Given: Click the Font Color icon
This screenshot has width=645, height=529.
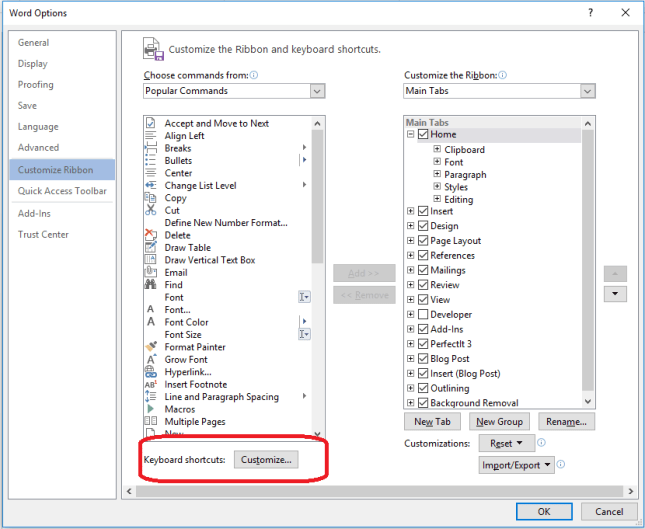Looking at the screenshot, I should click(151, 322).
